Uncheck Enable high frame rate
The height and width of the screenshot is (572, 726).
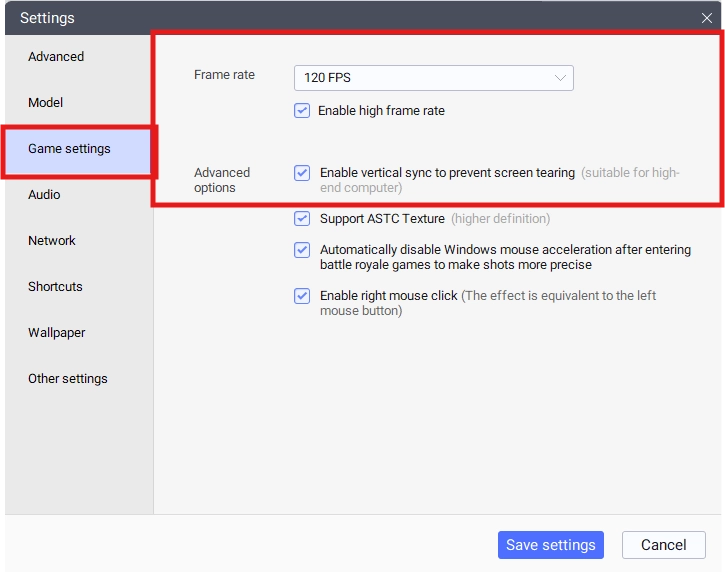pos(302,111)
